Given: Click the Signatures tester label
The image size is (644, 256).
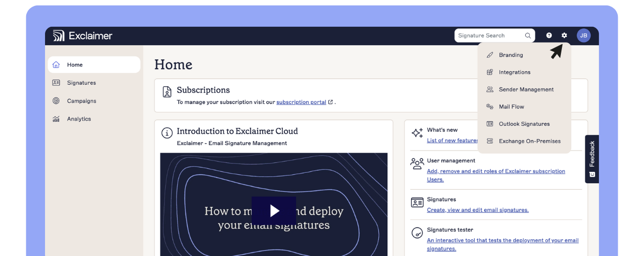Looking at the screenshot, I should (450, 230).
